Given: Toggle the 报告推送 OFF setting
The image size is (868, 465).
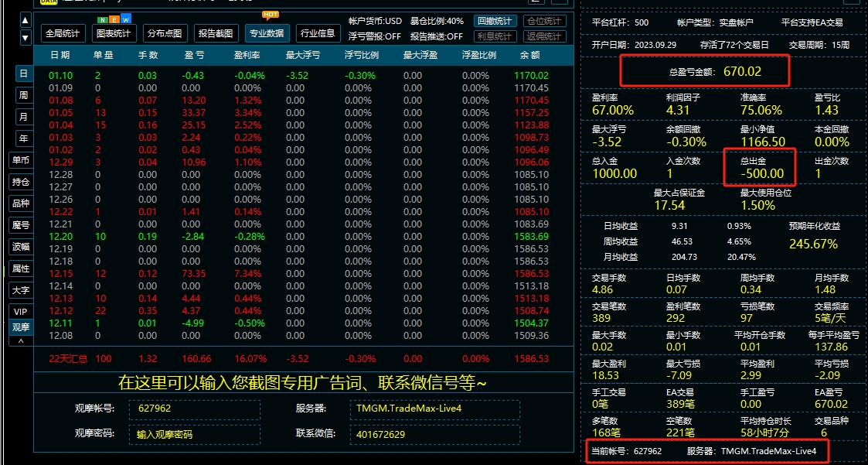Looking at the screenshot, I should coord(437,36).
